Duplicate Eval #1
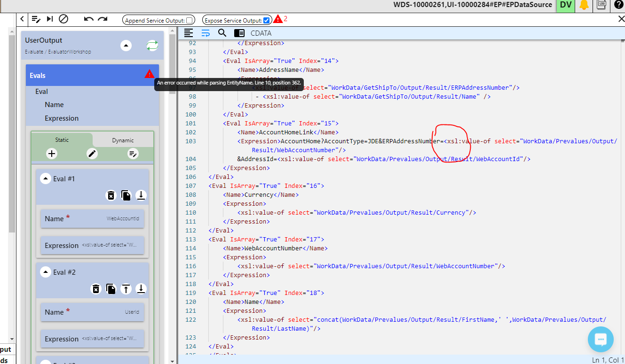625x364 pixels. tap(126, 195)
